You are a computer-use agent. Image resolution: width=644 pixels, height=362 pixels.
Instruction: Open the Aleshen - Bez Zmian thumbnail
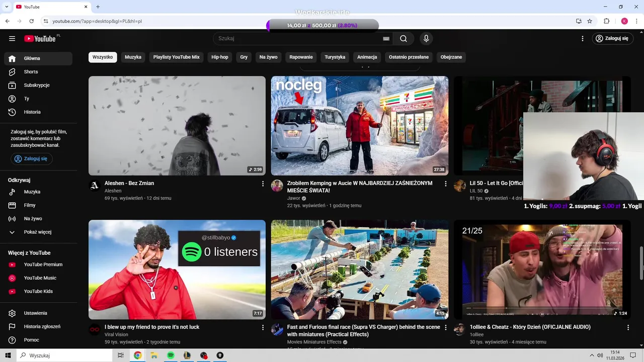pos(177,126)
